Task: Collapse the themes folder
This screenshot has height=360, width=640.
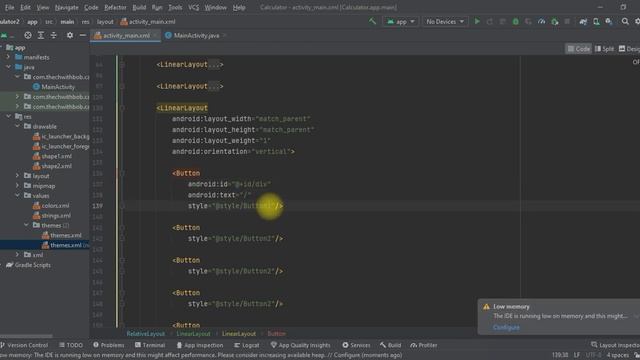Action: 27,225
